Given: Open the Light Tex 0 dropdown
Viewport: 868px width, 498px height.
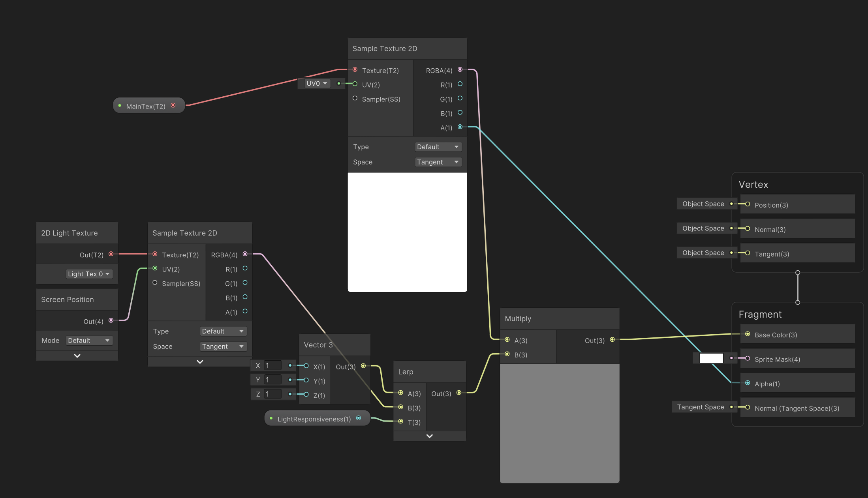Looking at the screenshot, I should (x=89, y=273).
